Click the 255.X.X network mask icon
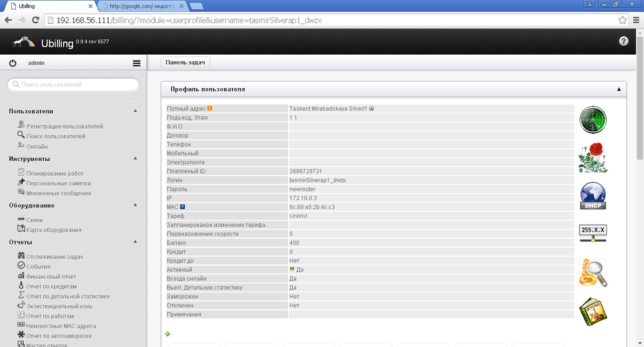This screenshot has width=644, height=347. click(x=592, y=233)
